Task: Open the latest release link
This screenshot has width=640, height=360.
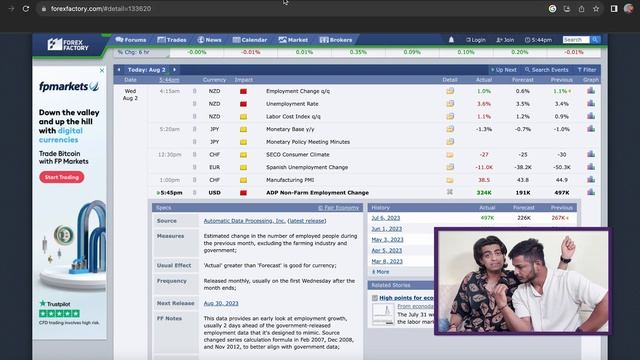Action: 307,221
